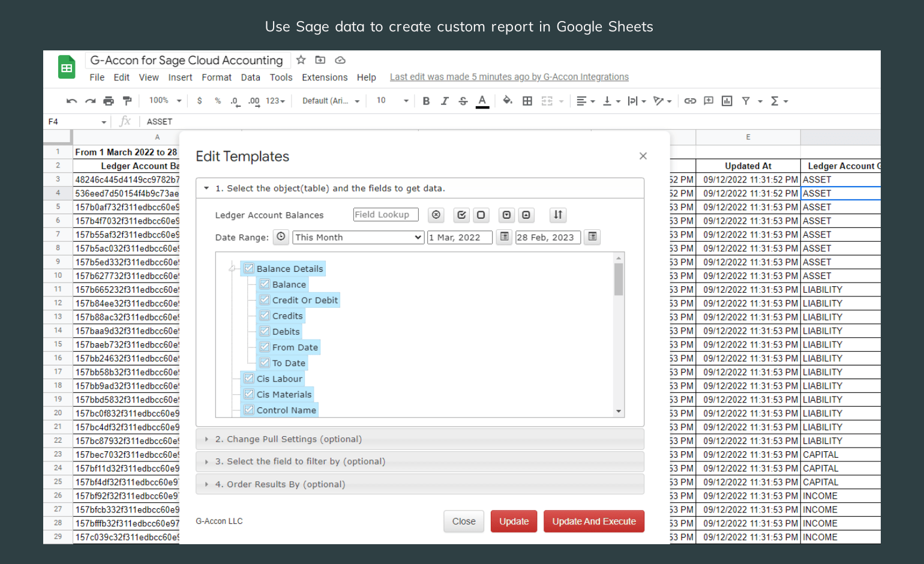Insert a chart using the toolbar icon
This screenshot has height=564, width=924.
pos(727,101)
